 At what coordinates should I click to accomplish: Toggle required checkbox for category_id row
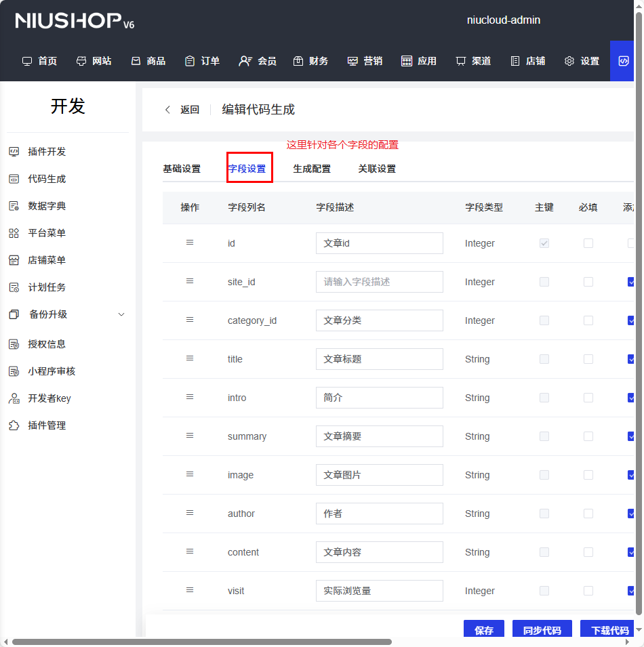pos(588,320)
